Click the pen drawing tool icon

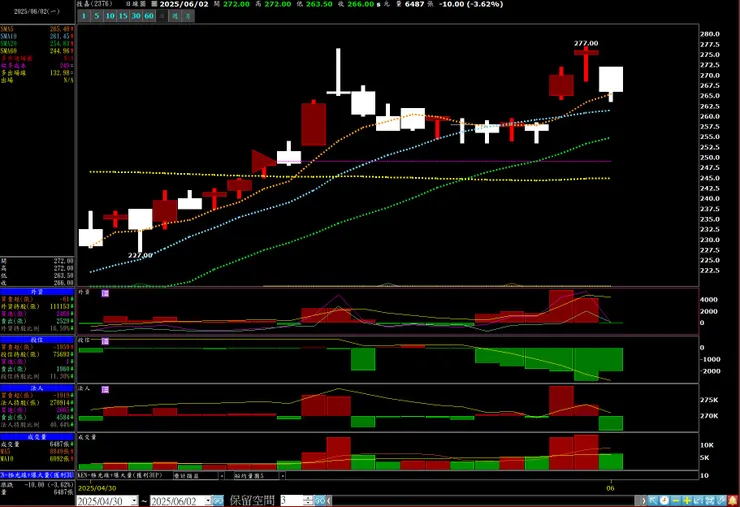pos(721,500)
